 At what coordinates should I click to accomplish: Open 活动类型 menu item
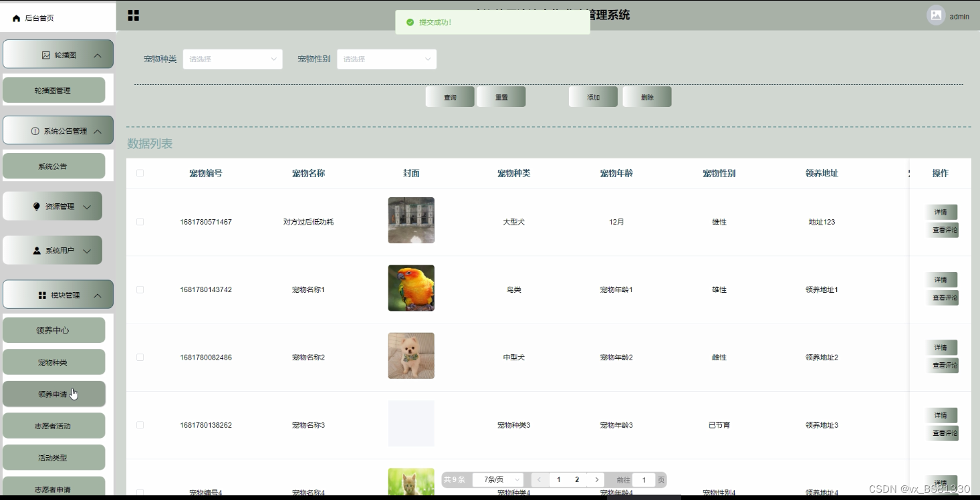53,458
